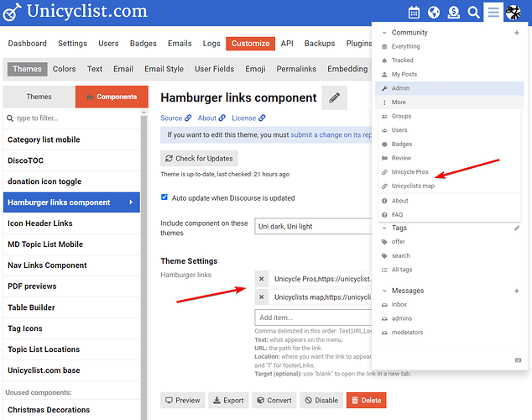This screenshot has width=532, height=420.
Task: Remove the Unicycle Pros hamburger link item
Action: click(x=261, y=279)
